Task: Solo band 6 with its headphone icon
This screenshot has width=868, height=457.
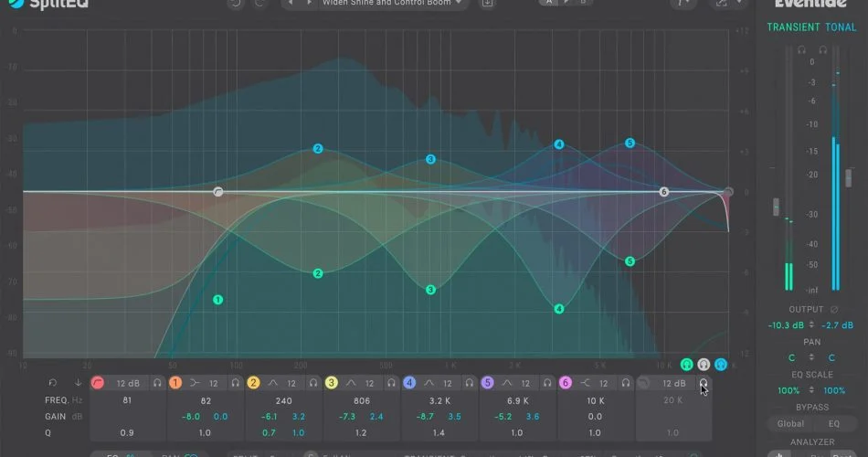Action: (626, 383)
